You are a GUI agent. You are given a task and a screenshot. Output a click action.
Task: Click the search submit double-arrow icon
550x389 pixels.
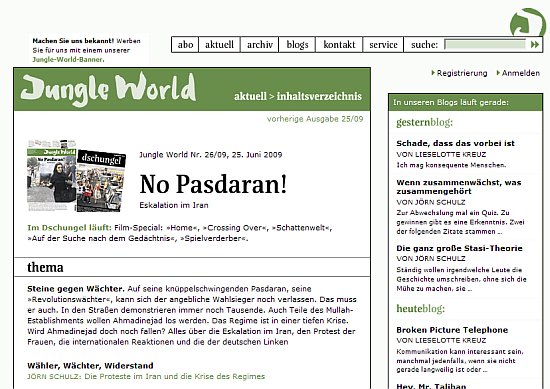pos(535,45)
